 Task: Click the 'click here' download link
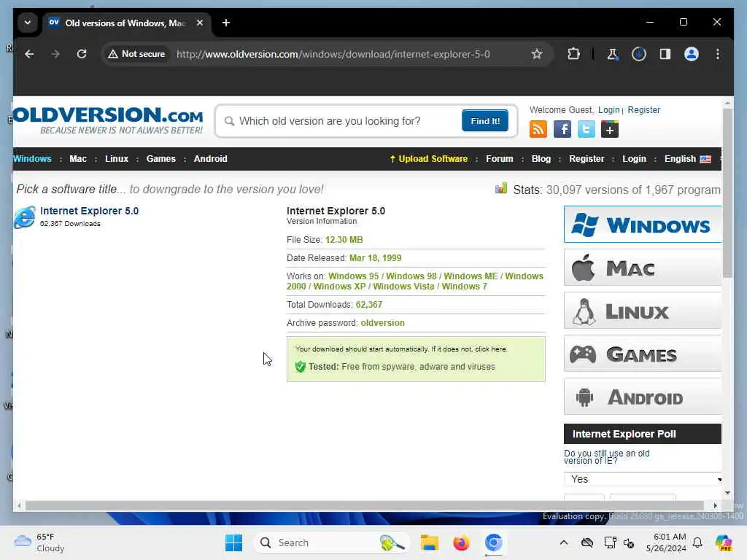tap(491, 349)
